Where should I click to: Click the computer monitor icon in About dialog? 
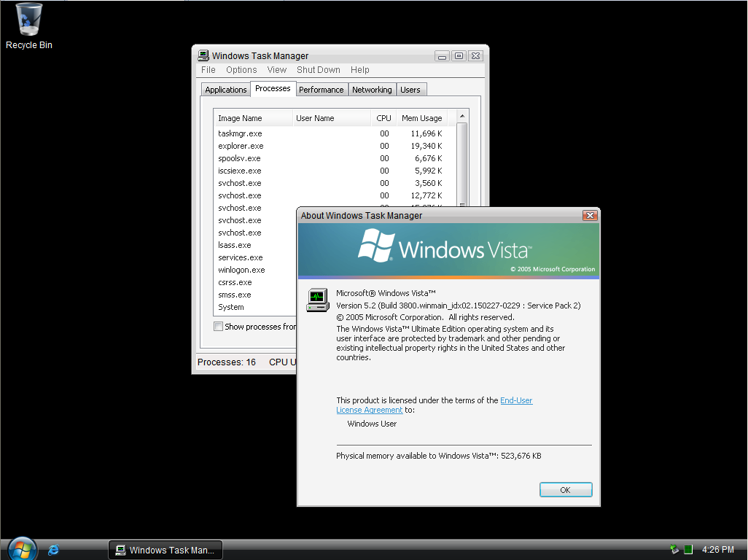[x=318, y=300]
